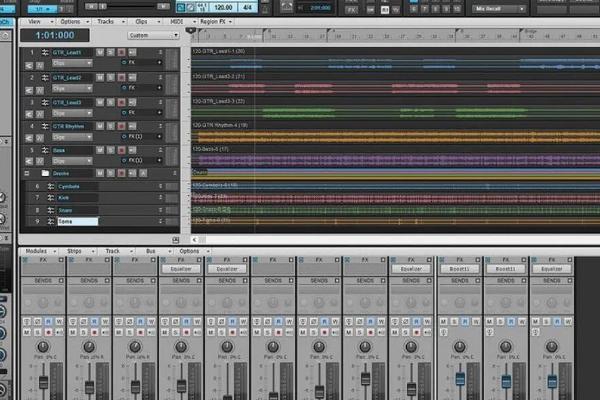Click Drums folder input echo icon
The image size is (600, 400).
click(x=132, y=173)
